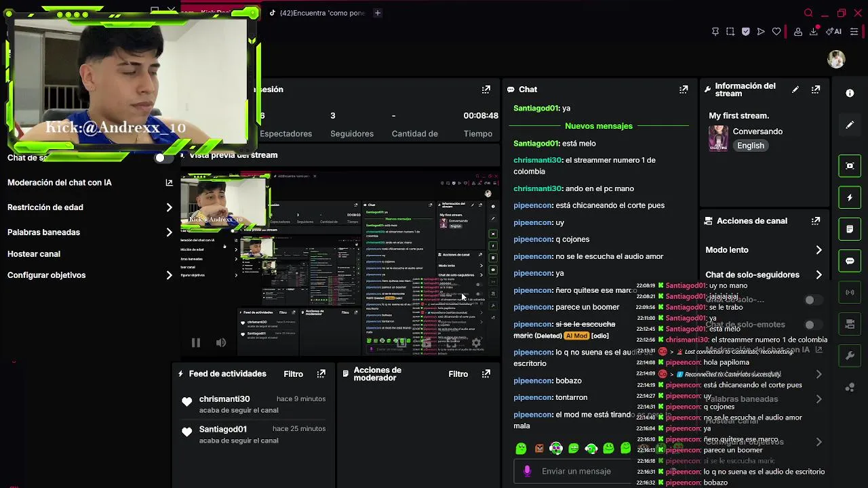Select Hostear canal in left panel
This screenshot has width=868, height=488.
[x=34, y=254]
